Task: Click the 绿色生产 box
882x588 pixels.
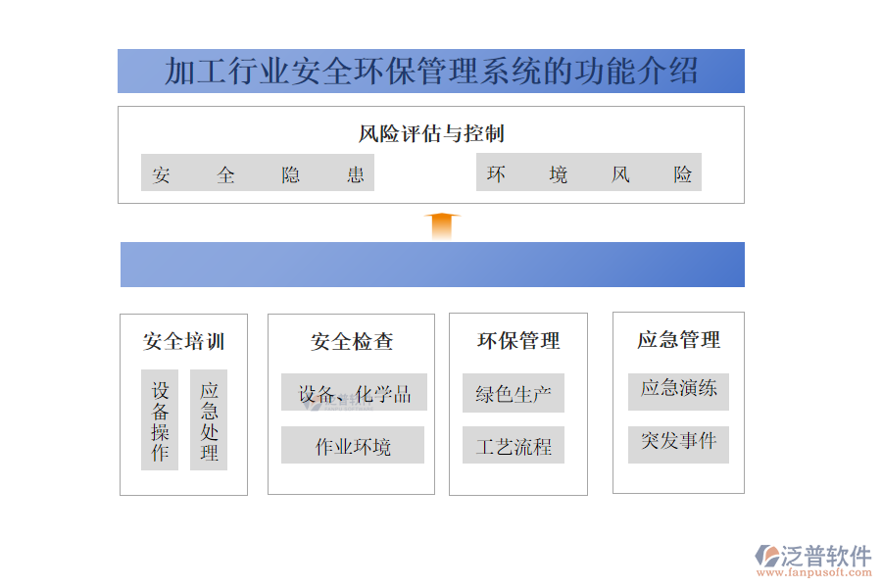Action: (514, 394)
